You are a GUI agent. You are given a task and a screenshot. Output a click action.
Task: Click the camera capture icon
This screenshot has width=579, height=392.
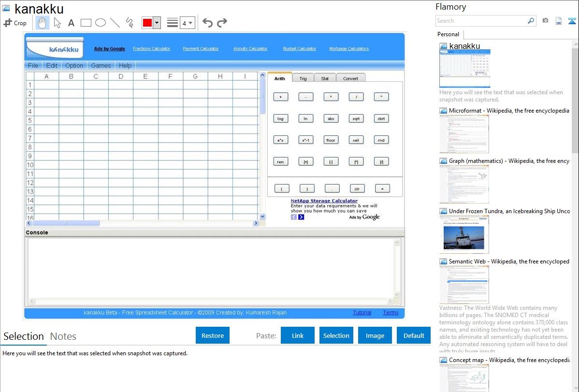pyautogui.click(x=545, y=21)
